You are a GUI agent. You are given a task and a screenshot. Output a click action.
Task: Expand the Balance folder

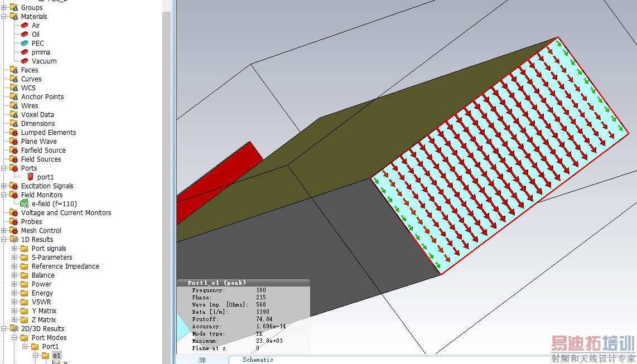point(14,275)
